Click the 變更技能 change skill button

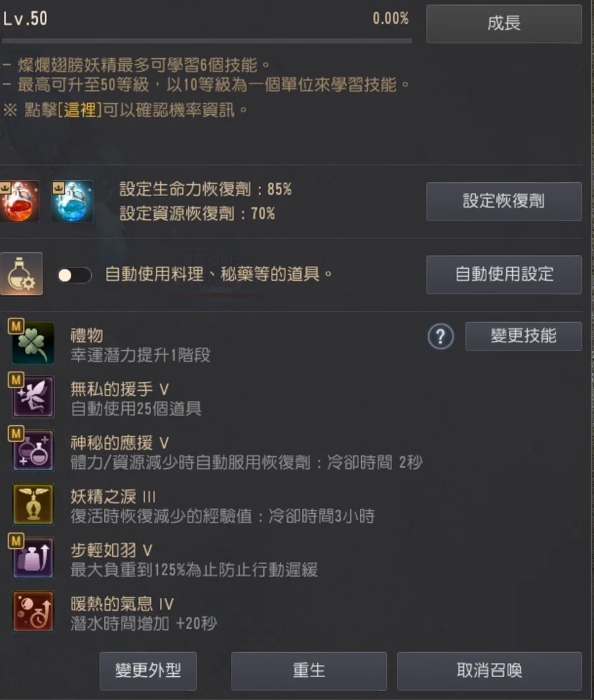pyautogui.click(x=523, y=336)
